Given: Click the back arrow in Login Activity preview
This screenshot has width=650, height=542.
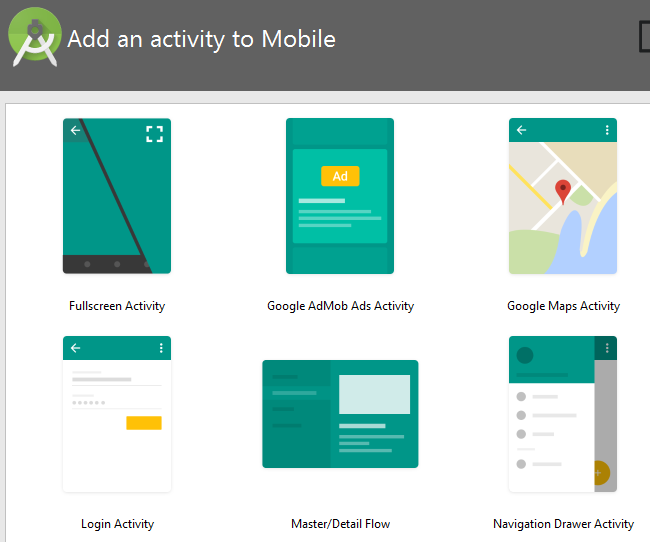Looking at the screenshot, I should tap(75, 348).
